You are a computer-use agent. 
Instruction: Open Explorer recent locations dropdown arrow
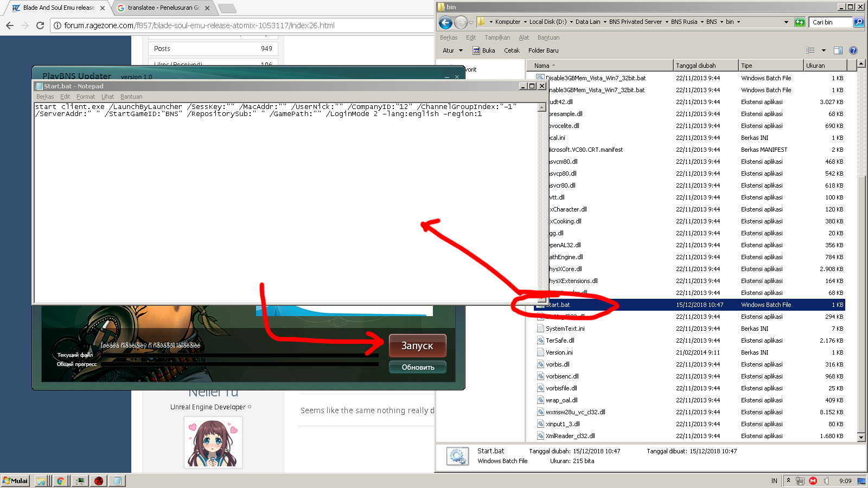(x=471, y=22)
